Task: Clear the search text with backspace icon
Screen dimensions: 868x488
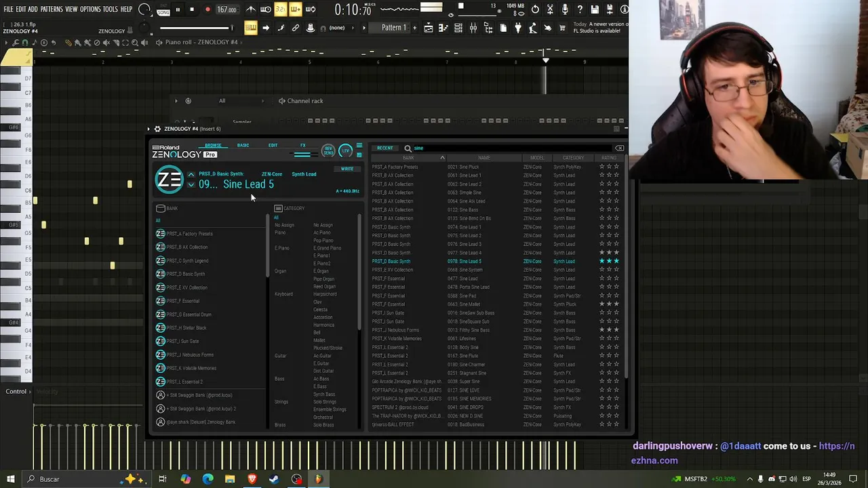Action: [619, 148]
